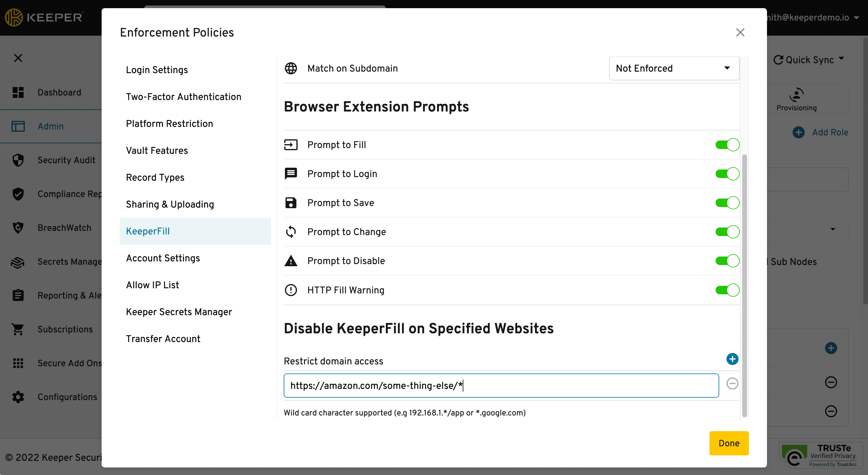Viewport: 868px width, 475px height.
Task: Click the BreachWatch sidebar icon
Action: pos(18,228)
